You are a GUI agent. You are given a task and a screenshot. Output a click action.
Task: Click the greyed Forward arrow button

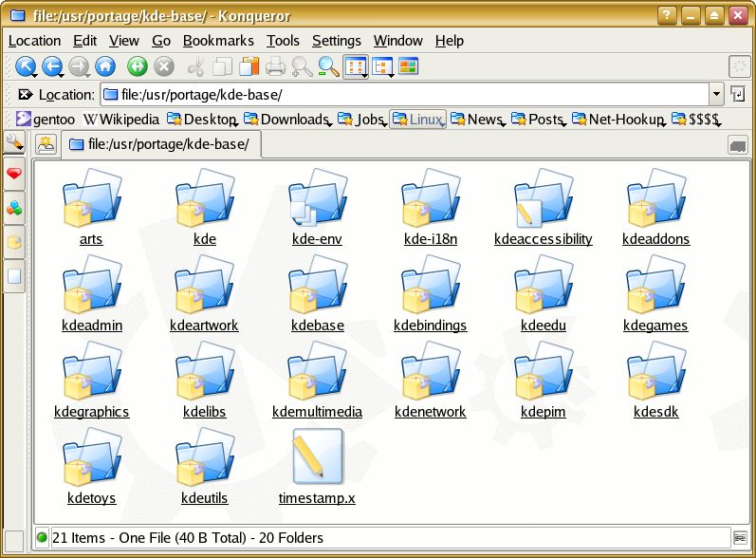click(x=79, y=66)
